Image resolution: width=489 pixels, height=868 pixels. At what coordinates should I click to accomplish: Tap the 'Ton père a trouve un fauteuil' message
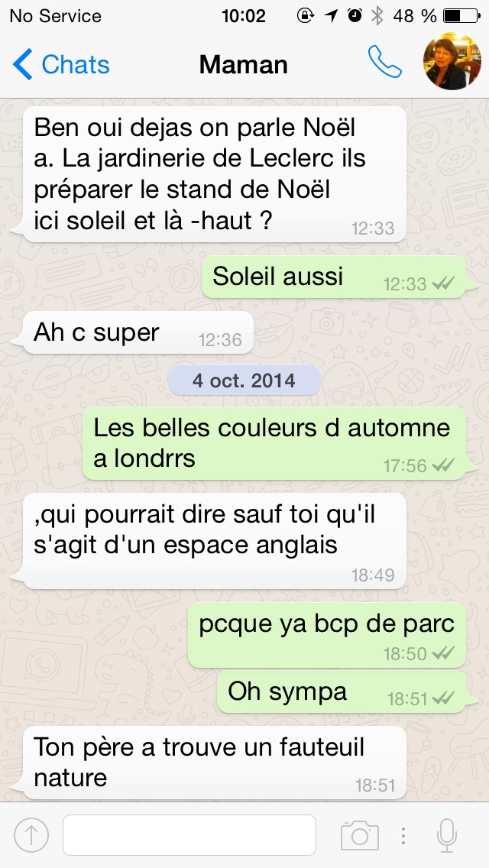212,763
